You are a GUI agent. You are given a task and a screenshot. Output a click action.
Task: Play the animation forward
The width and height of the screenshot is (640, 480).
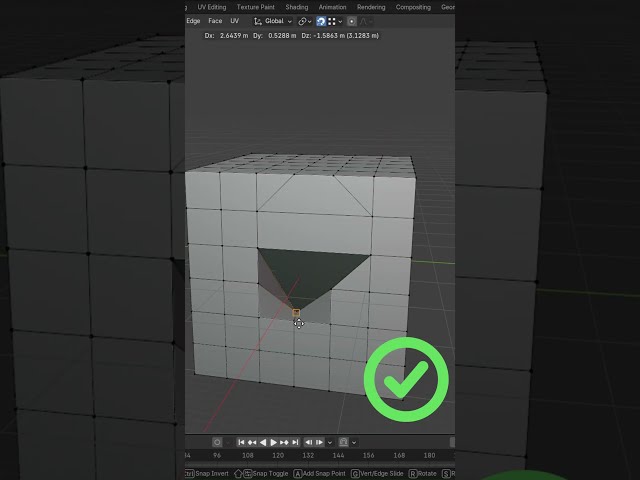point(273,442)
